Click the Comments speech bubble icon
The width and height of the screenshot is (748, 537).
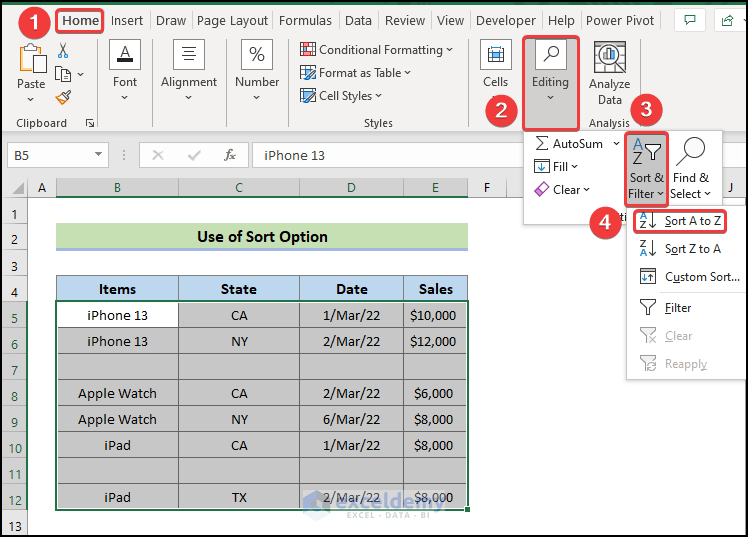(x=689, y=20)
